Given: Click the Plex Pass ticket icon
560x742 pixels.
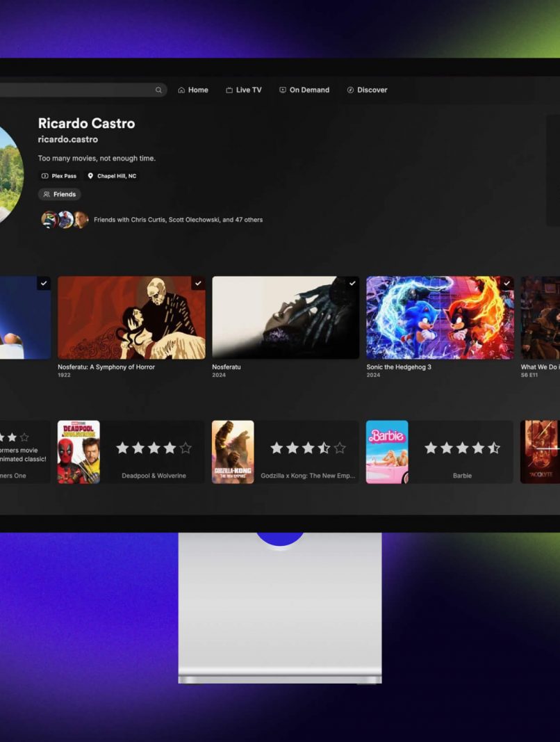Looking at the screenshot, I should [x=45, y=177].
